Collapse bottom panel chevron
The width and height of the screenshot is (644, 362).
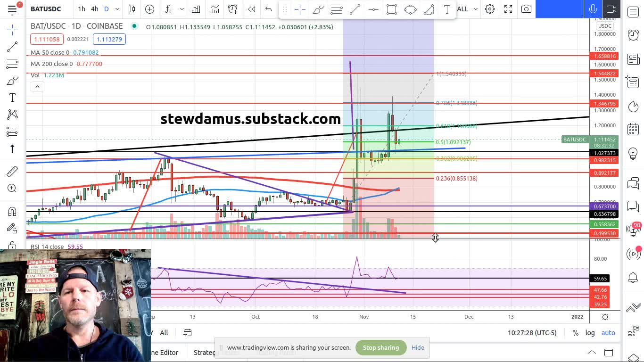(592, 353)
